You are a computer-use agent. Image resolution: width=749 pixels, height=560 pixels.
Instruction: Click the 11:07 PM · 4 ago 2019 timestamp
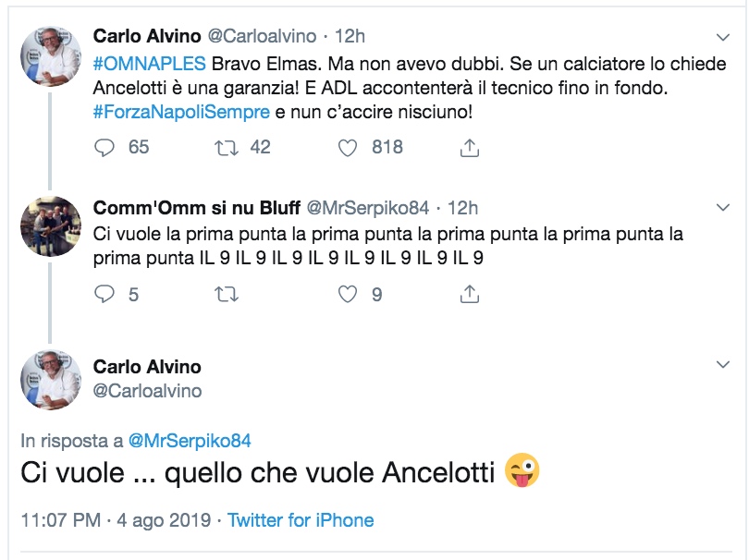click(x=116, y=520)
